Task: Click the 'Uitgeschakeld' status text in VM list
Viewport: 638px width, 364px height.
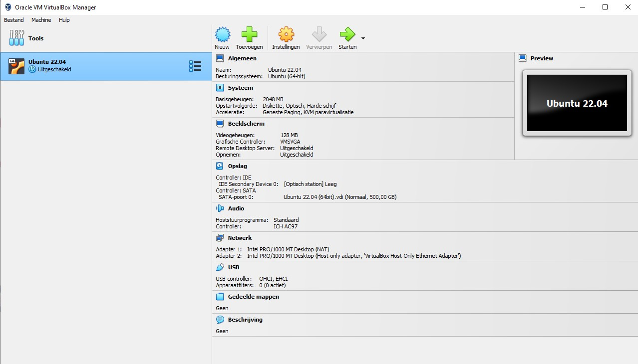Action: pyautogui.click(x=54, y=69)
